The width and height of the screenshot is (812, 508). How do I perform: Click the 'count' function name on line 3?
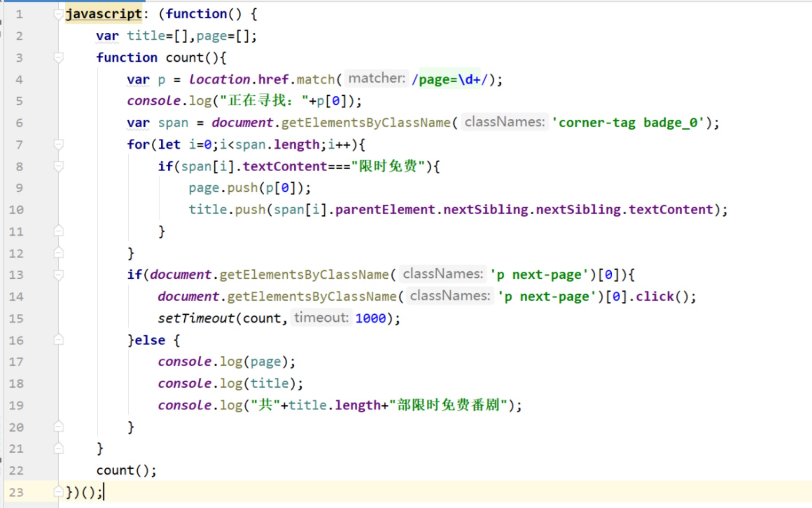pyautogui.click(x=185, y=57)
